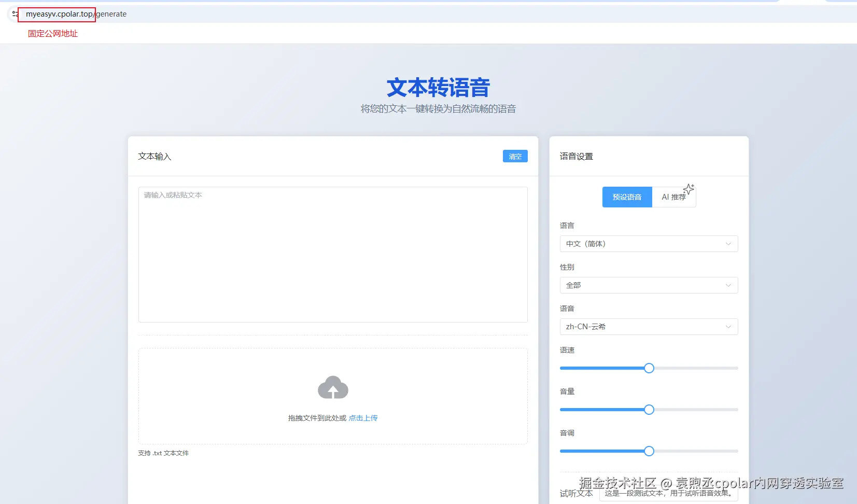Open the 语言 dropdown showing 中文（简体）

pos(649,244)
